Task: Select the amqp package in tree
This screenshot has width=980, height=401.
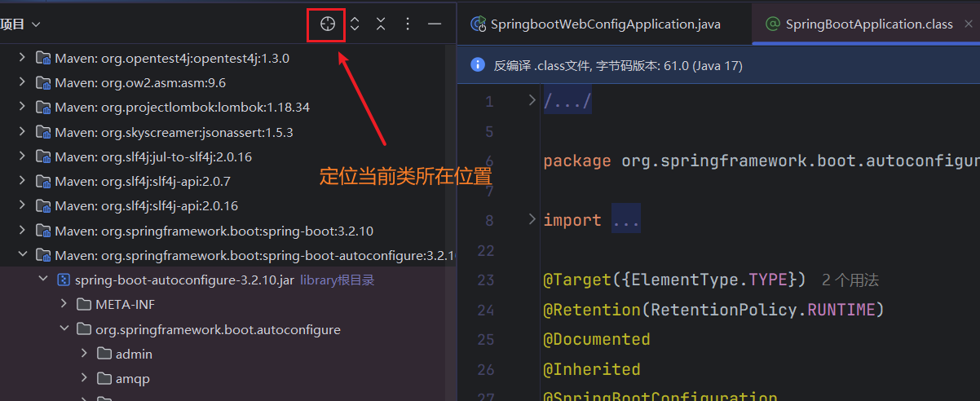Action: (132, 378)
